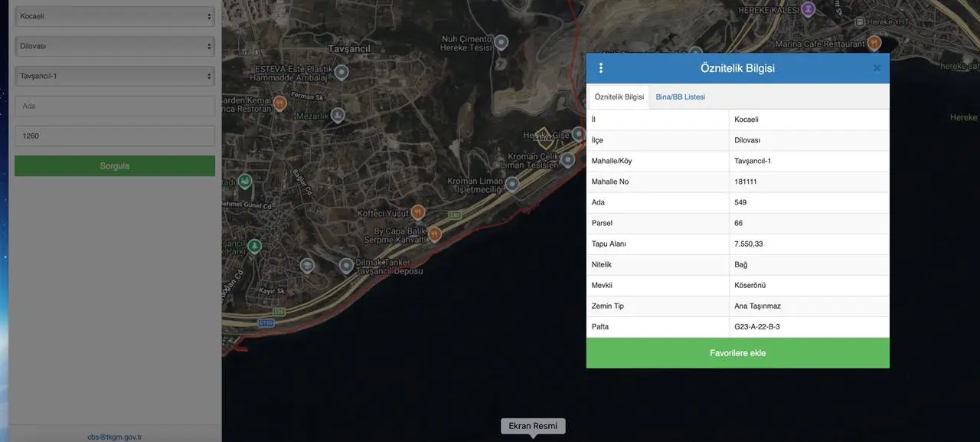Image resolution: width=980 pixels, height=442 pixels.
Task: Close the Öznitelik Bilgisi dialog
Action: point(877,68)
